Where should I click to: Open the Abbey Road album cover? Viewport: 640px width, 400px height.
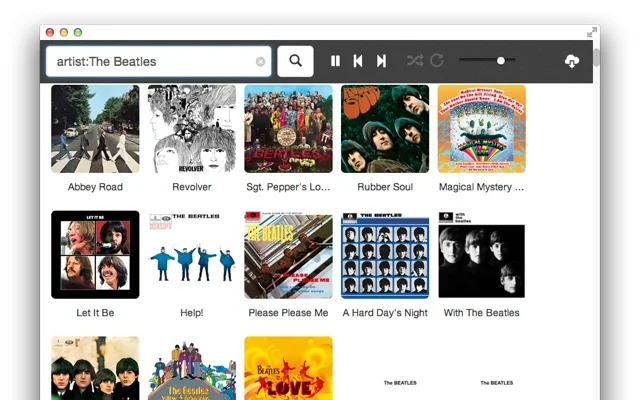[x=95, y=129]
